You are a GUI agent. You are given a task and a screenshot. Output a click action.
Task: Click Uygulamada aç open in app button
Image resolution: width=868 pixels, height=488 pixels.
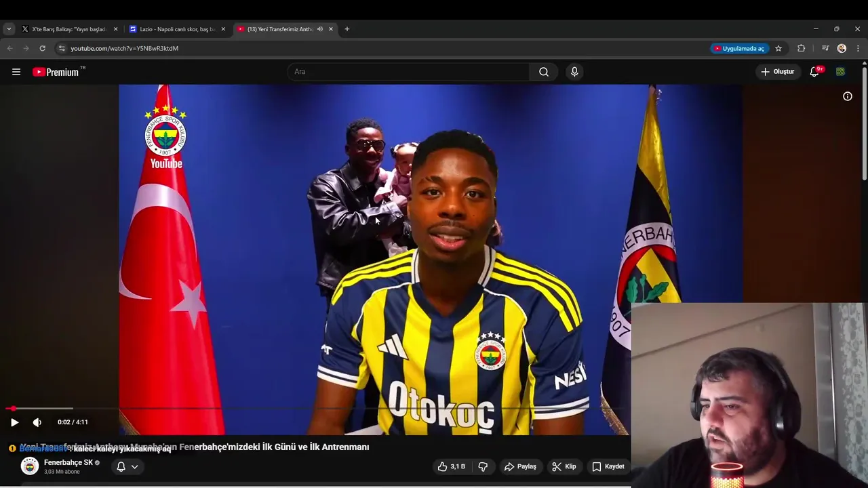click(739, 48)
